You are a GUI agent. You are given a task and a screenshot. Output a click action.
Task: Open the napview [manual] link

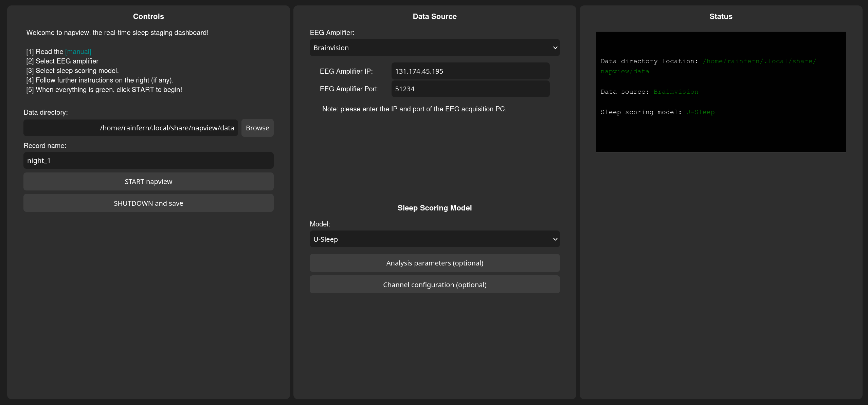pos(78,52)
